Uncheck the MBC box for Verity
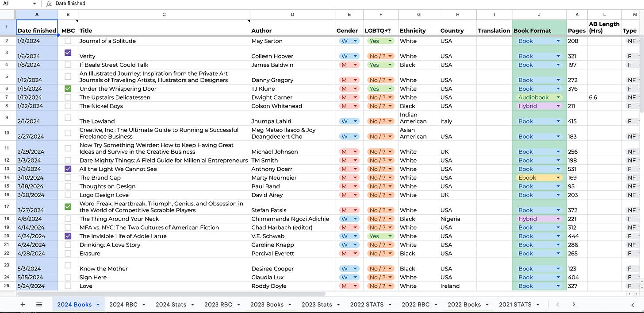This screenshot has height=313, width=644. (x=68, y=52)
